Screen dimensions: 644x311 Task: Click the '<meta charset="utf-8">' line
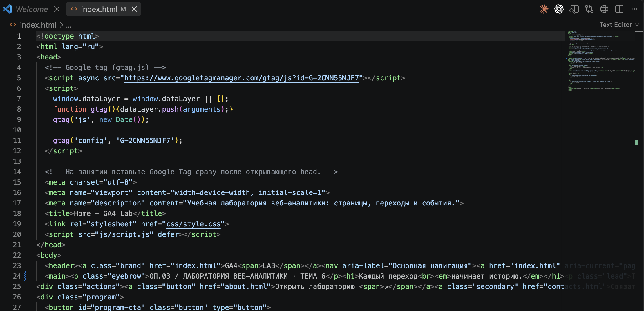point(91,182)
